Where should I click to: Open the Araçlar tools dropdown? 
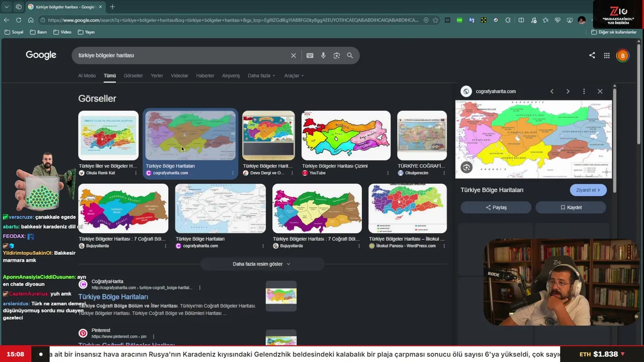294,75
